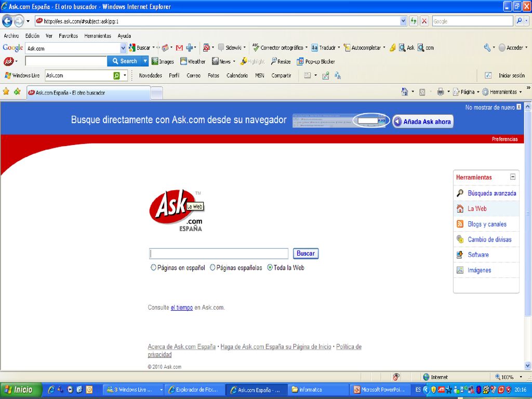
Task: Open 'Blogs y canales' in the side panel
Action: (x=487, y=224)
